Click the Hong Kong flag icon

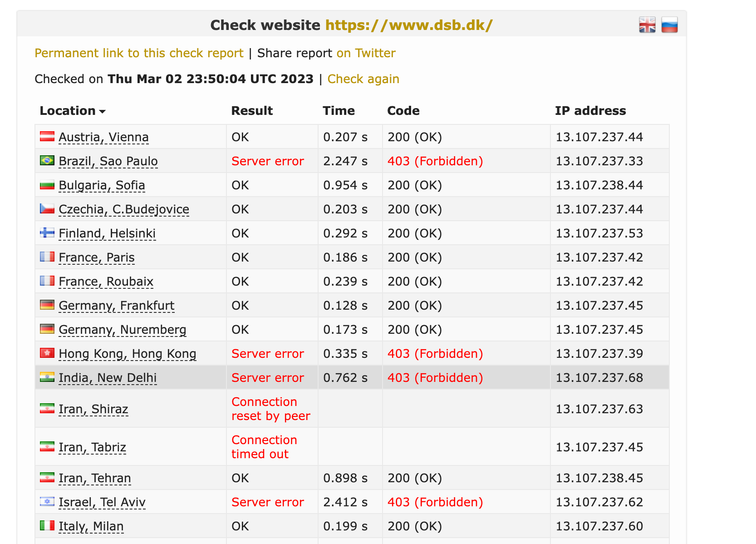[47, 353]
